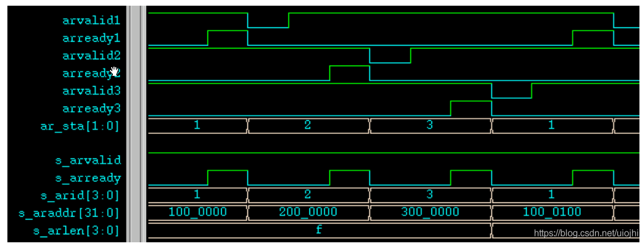
Task: Click the 100_0100 value in s_araddr
Action: (552, 212)
